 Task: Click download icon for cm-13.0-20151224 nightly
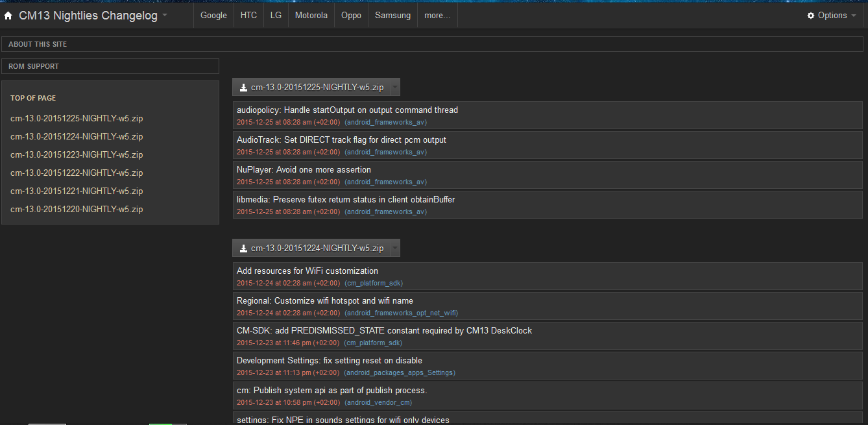click(x=243, y=248)
